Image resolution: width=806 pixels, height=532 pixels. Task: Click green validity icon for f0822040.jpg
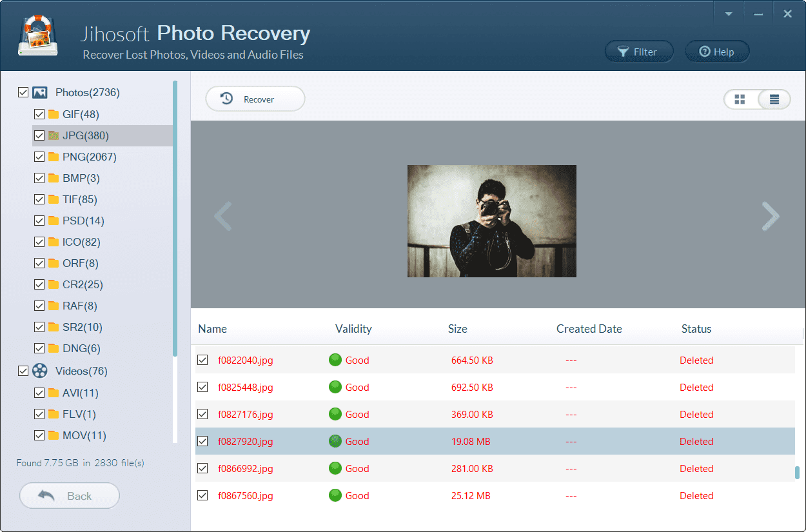(335, 360)
